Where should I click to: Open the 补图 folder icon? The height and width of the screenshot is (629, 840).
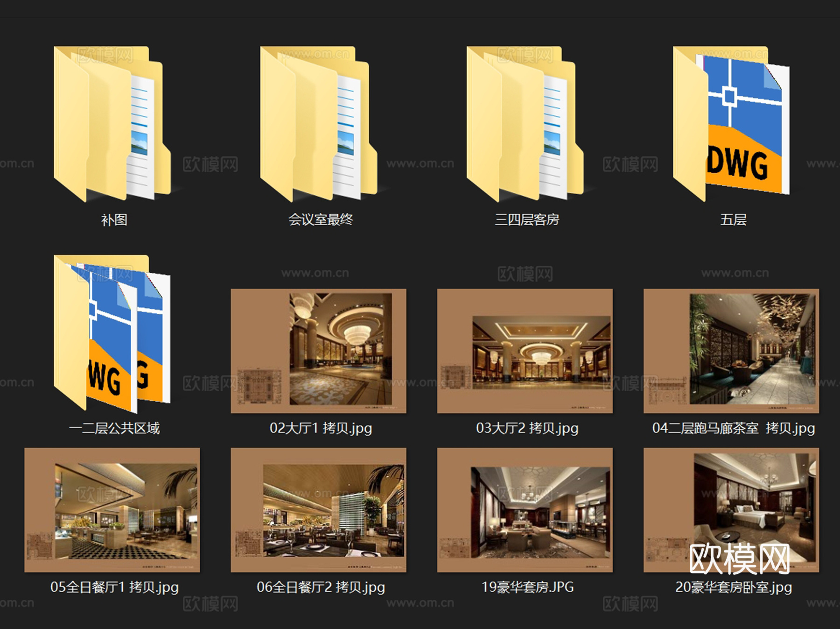pos(112,124)
